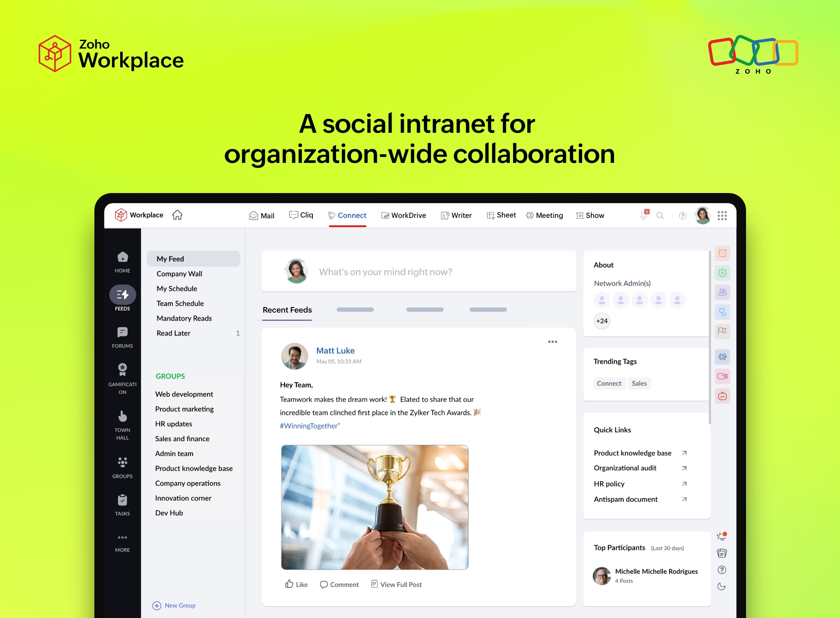Open the Meeting app
840x618 pixels.
point(545,215)
